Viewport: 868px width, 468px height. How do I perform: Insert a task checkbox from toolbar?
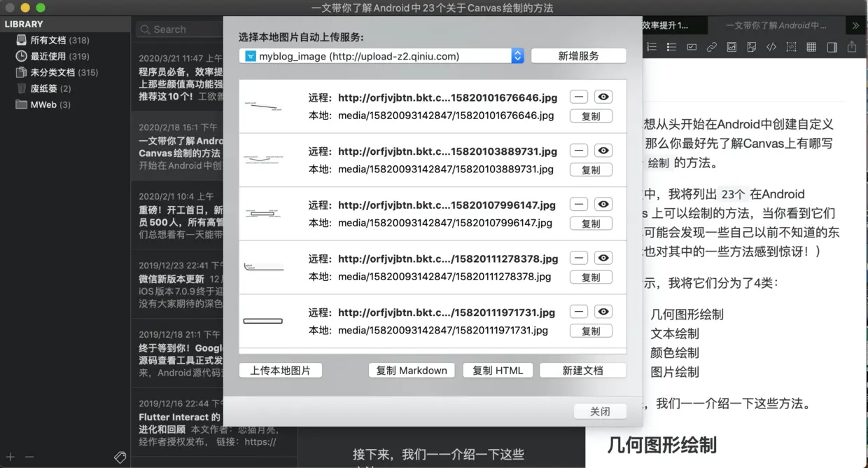click(692, 47)
